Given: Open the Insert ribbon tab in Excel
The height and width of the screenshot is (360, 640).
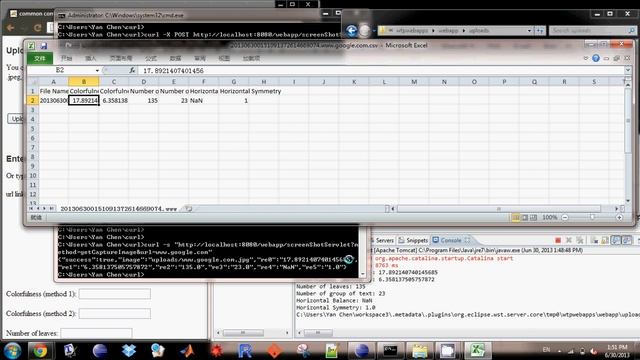Looking at the screenshot, I should point(91,58).
